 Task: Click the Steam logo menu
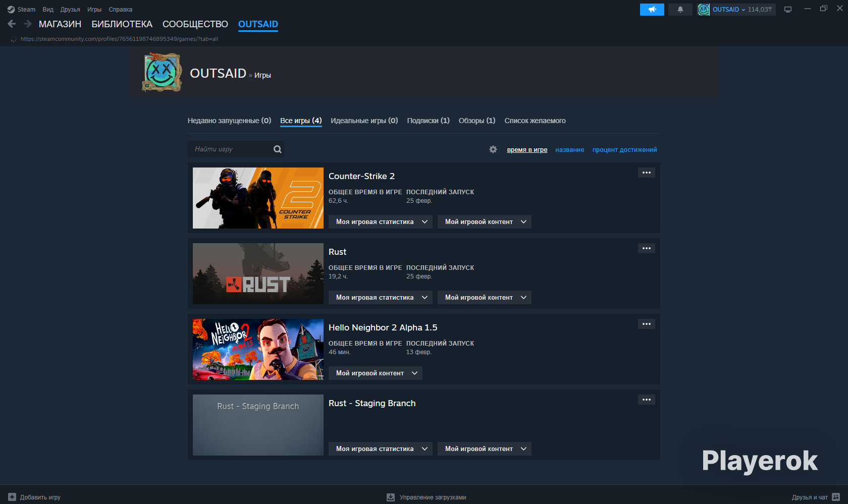(x=11, y=10)
